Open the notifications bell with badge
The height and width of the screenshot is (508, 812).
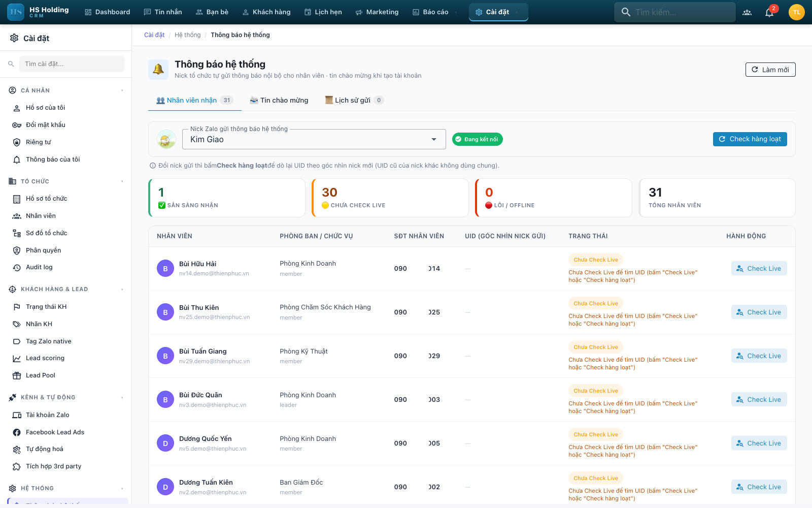click(x=769, y=12)
